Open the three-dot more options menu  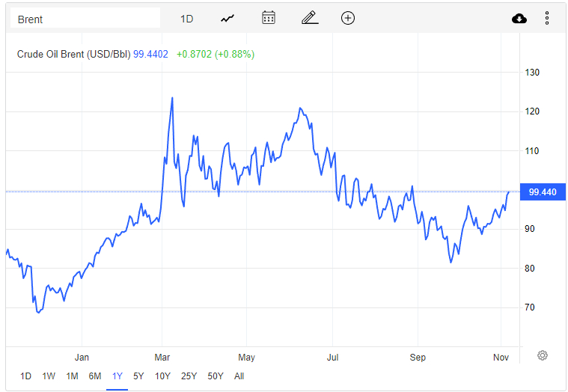547,19
